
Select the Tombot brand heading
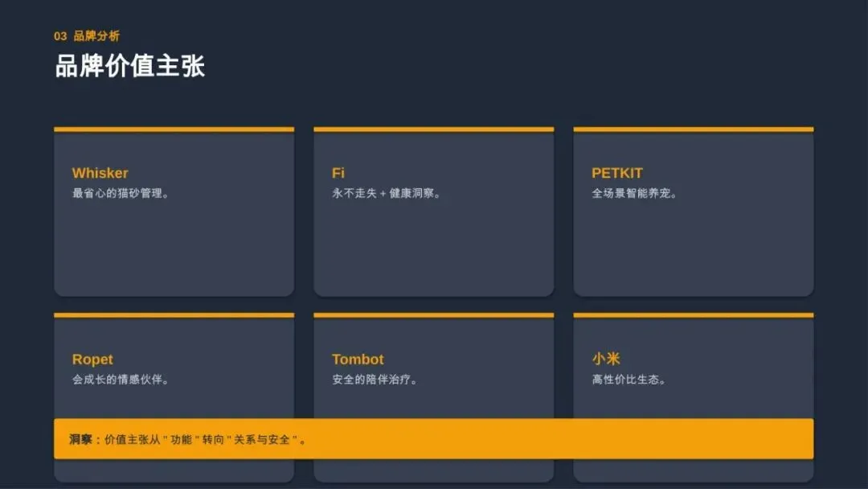click(x=358, y=360)
